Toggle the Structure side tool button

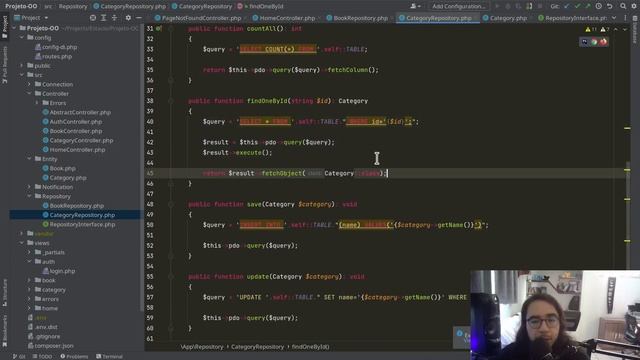click(4, 292)
